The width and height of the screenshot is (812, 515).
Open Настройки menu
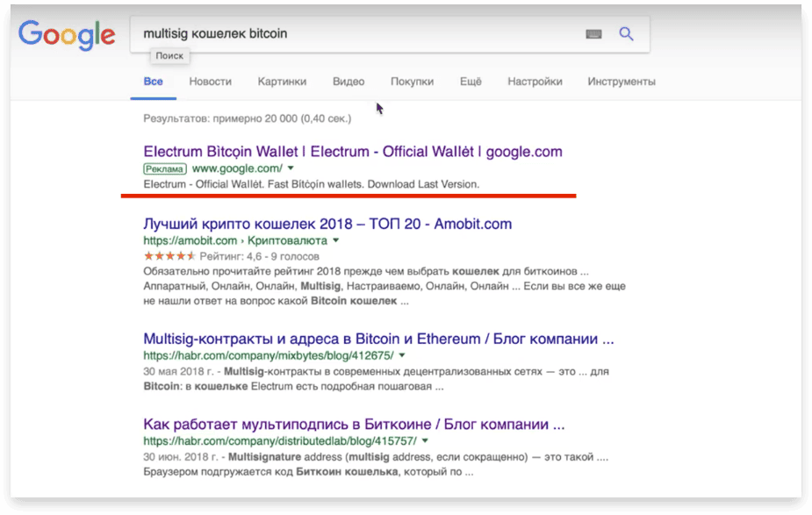click(x=535, y=82)
